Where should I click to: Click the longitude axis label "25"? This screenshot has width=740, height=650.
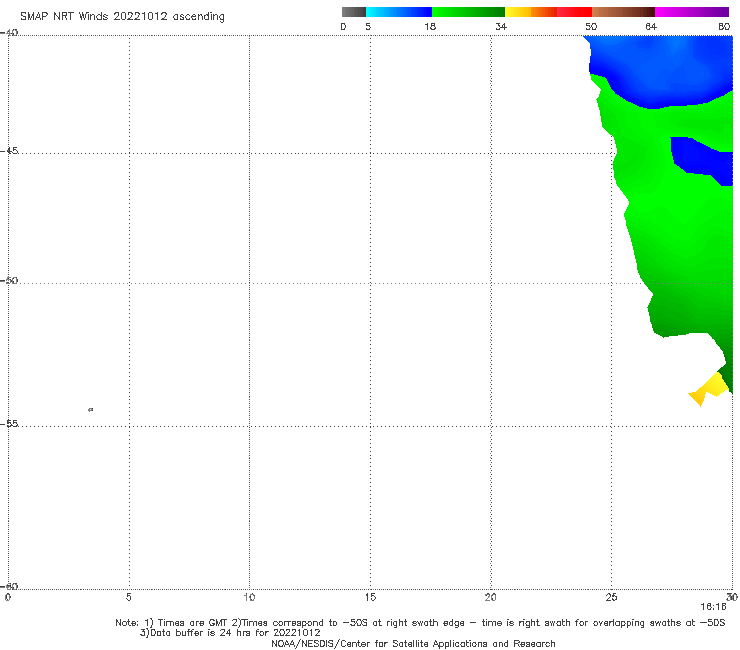tap(611, 597)
